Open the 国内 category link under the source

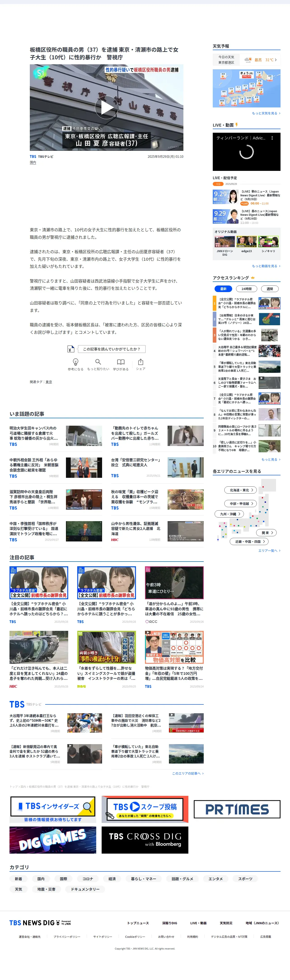(x=33, y=163)
